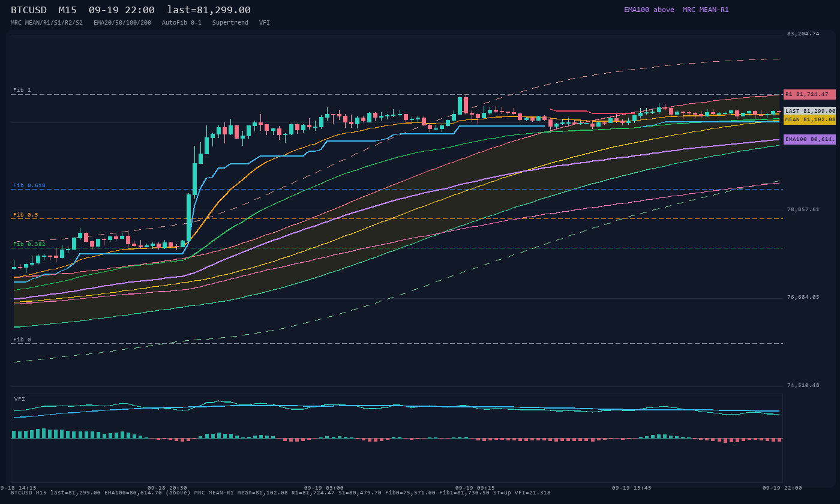Image resolution: width=840 pixels, height=504 pixels.
Task: Click the Fib 1 level label
Action: pos(22,90)
